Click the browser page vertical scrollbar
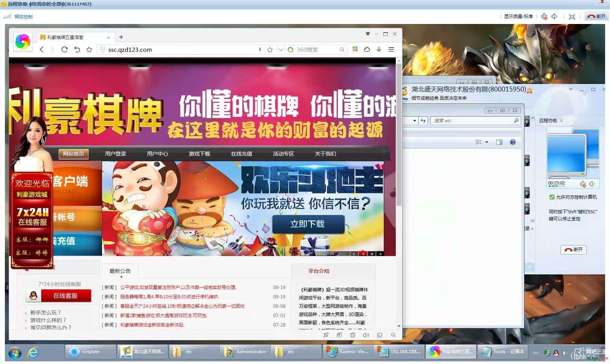 point(399,135)
